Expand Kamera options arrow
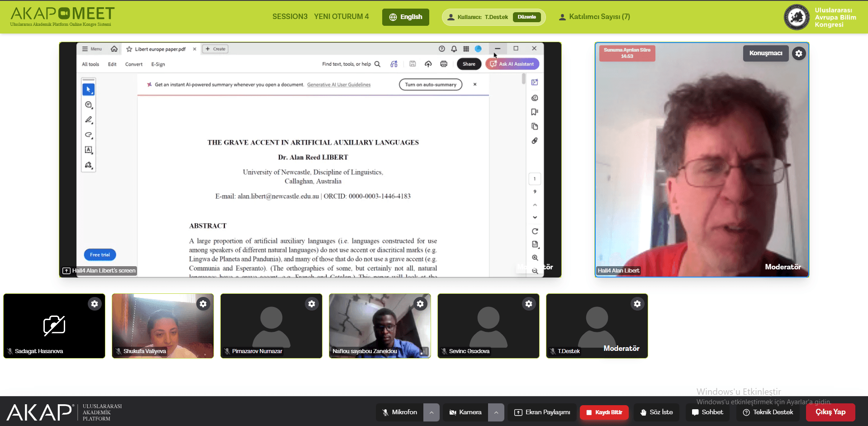868x426 pixels. pos(496,412)
